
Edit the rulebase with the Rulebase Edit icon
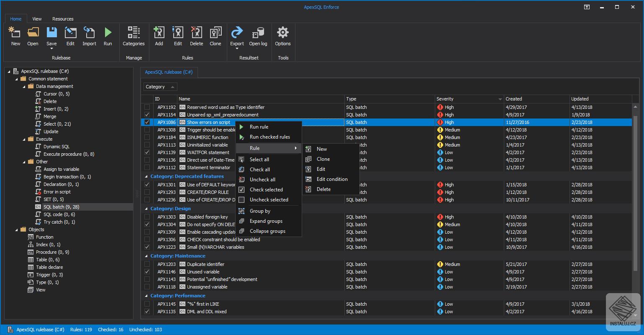point(70,36)
